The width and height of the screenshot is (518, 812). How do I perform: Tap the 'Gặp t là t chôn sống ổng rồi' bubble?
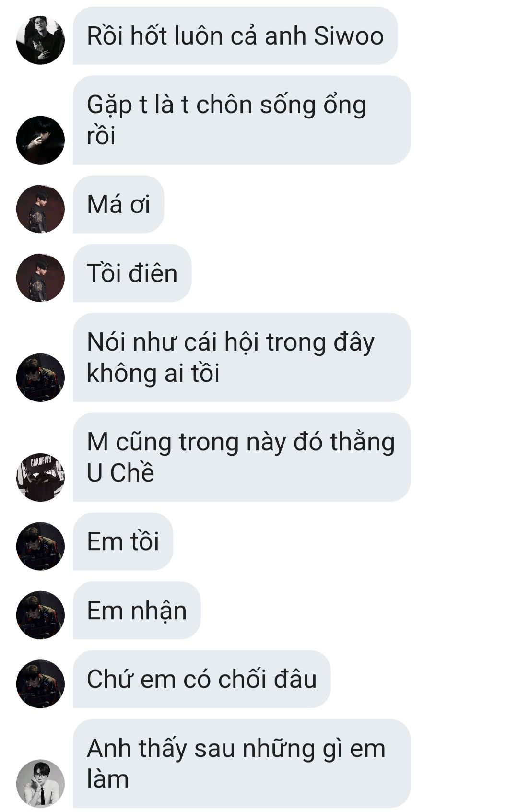pos(242,120)
